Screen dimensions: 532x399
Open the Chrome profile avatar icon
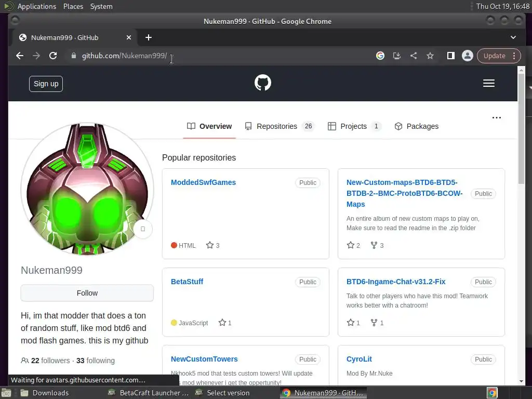click(467, 56)
